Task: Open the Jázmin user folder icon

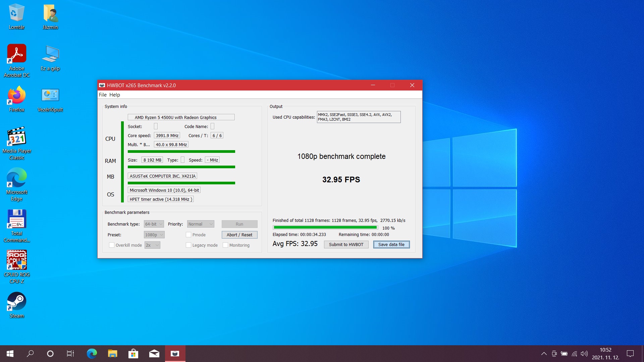Action: [50, 17]
